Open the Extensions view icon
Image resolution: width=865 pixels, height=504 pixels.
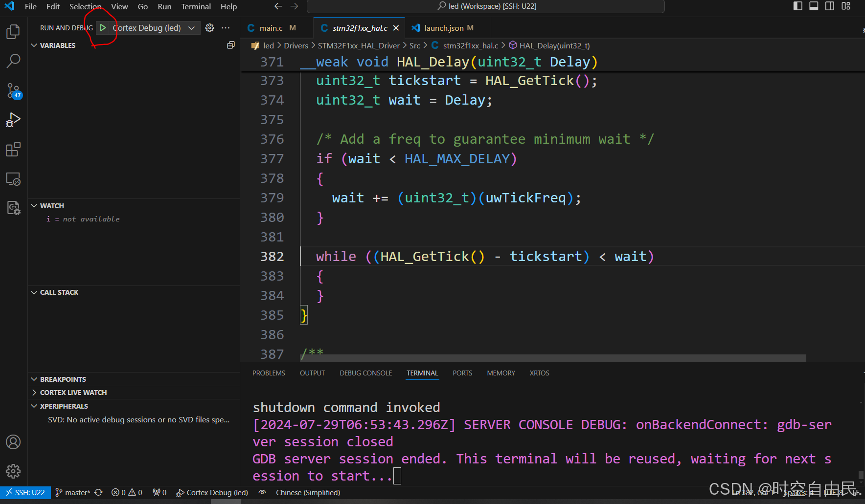(13, 149)
